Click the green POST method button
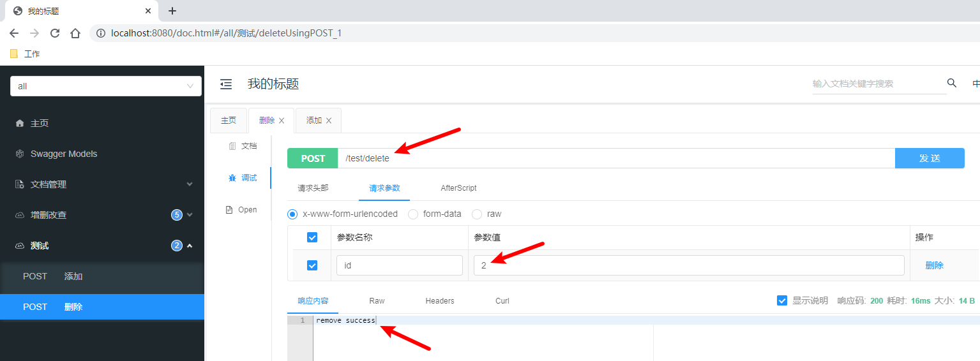 point(313,158)
